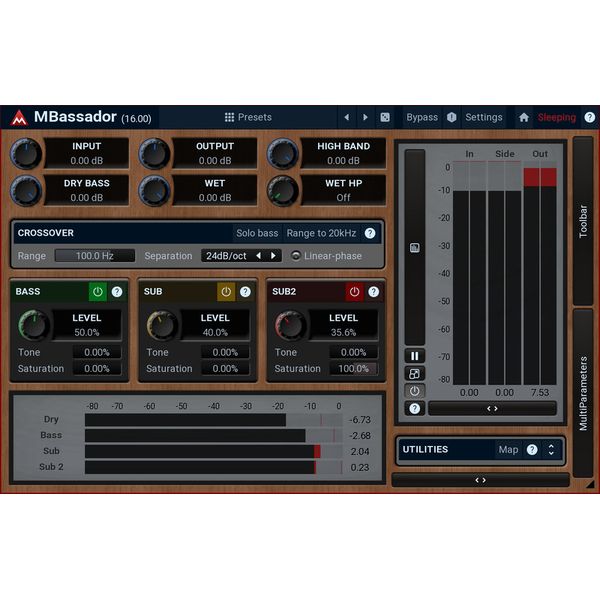600x600 pixels.
Task: Open help for the SUB2 panel
Action: (x=373, y=292)
